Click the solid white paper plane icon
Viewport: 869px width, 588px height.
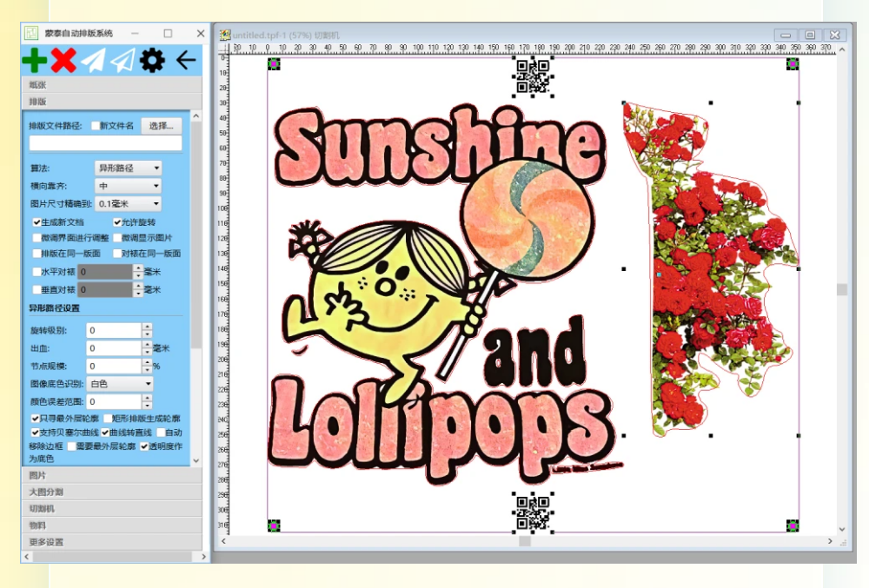point(93,60)
